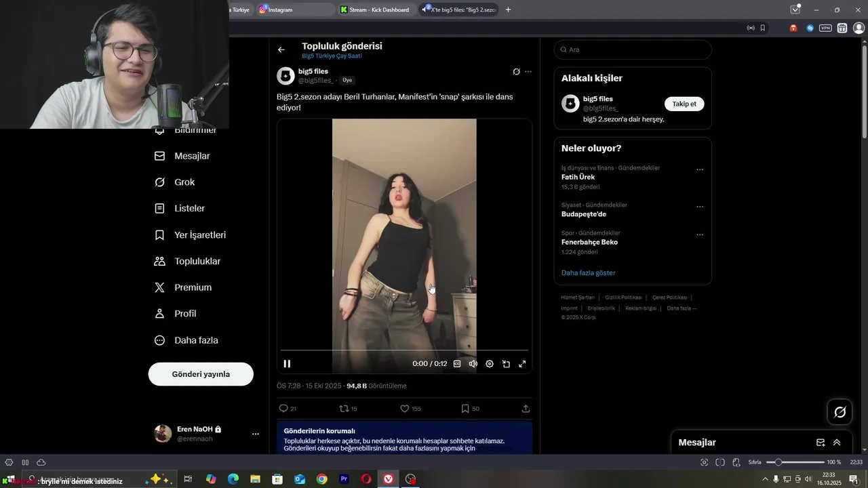Open Vivaldi browser from the taskbar
The height and width of the screenshot is (488, 868).
pos(388,479)
